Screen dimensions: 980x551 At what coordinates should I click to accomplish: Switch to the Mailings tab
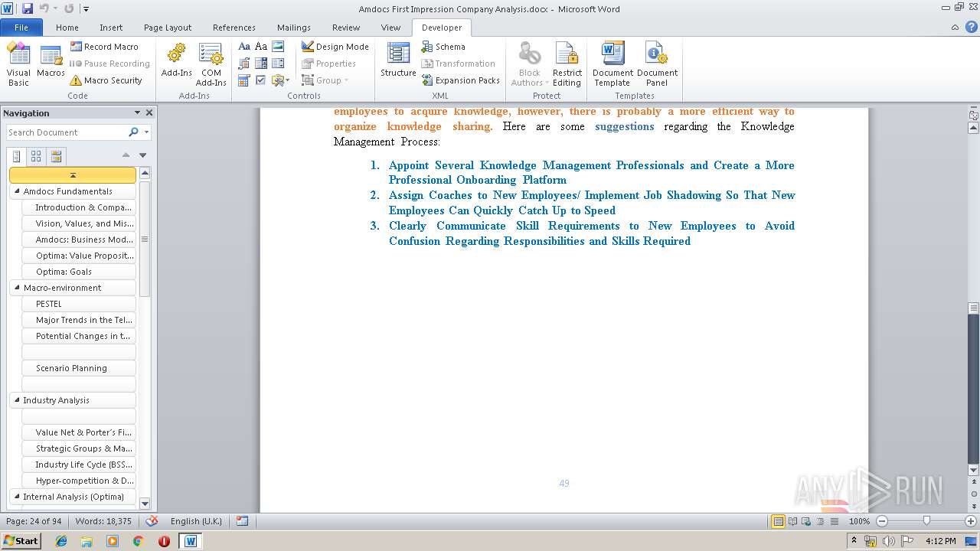294,28
